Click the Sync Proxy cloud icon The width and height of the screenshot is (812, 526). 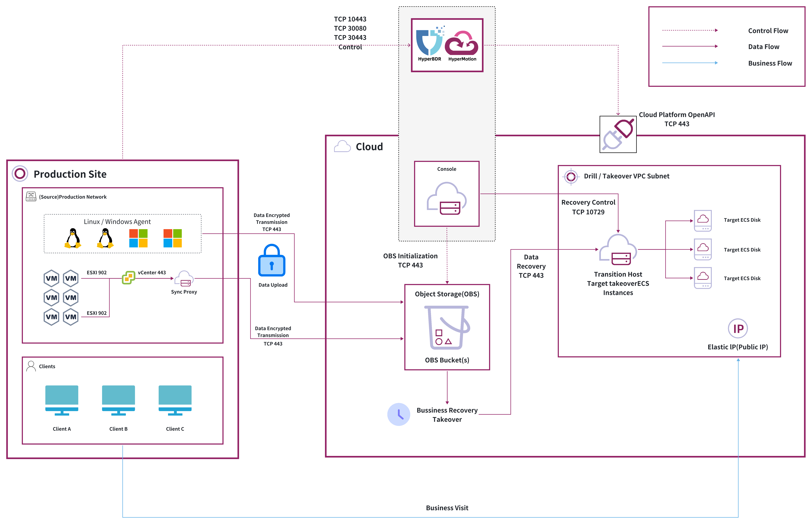[184, 278]
